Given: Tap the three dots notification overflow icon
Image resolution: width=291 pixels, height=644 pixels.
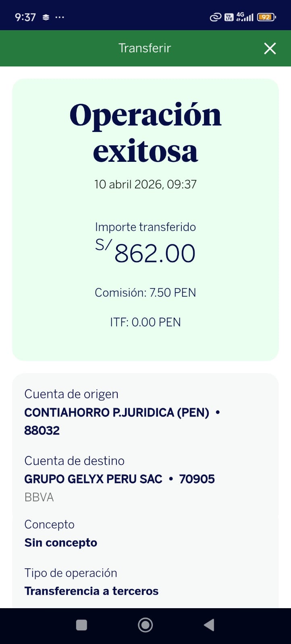Looking at the screenshot, I should point(60,17).
